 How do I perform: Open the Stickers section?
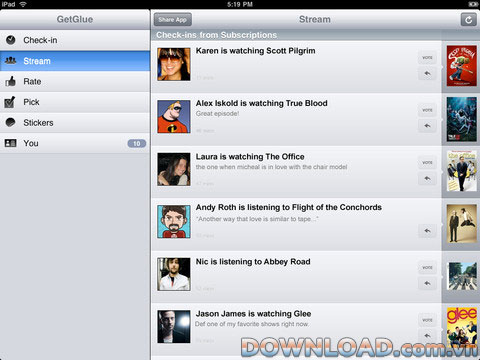tap(75, 123)
